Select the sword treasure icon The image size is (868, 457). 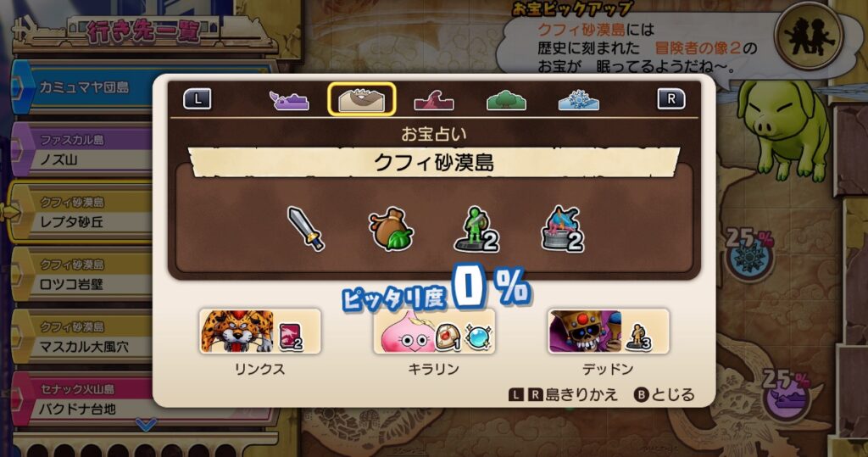point(306,228)
